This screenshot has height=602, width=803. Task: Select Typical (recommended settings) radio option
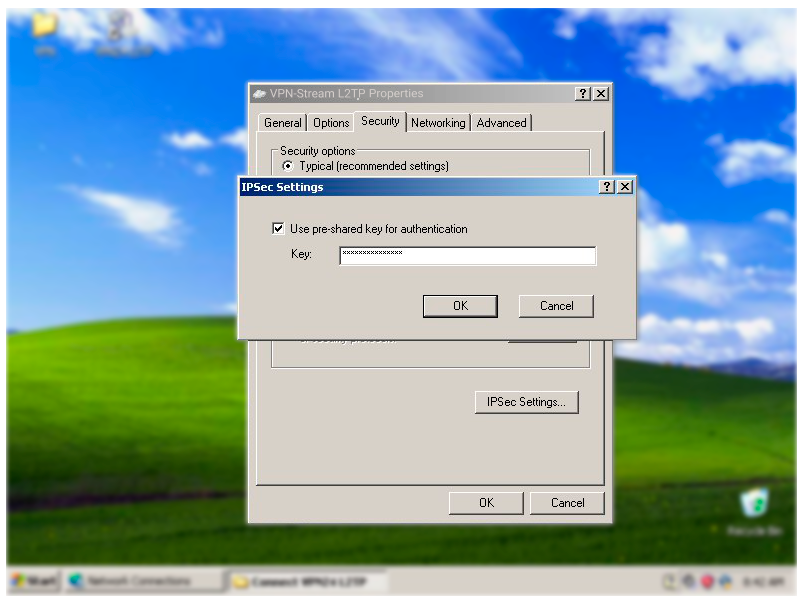click(x=288, y=166)
